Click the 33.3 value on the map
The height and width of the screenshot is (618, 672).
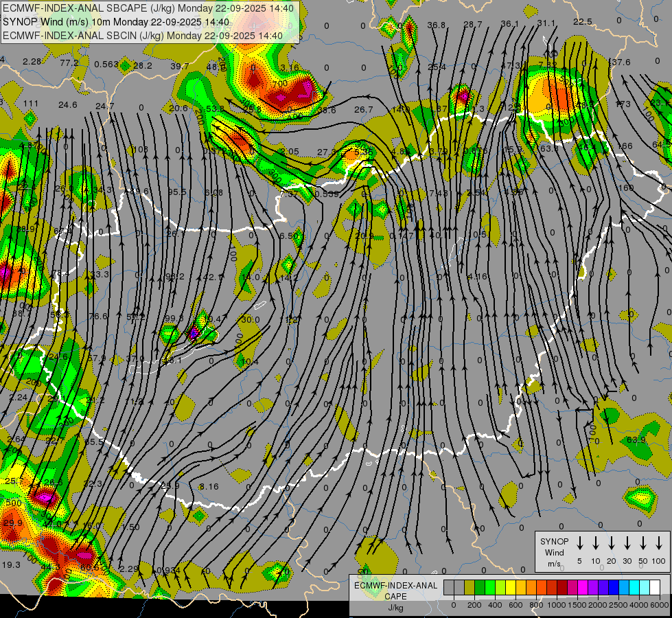click(100, 275)
